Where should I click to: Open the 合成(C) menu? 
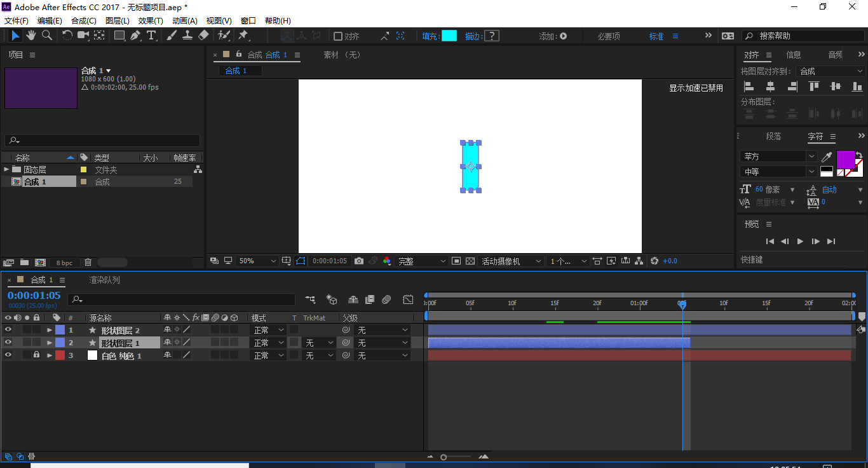[84, 21]
